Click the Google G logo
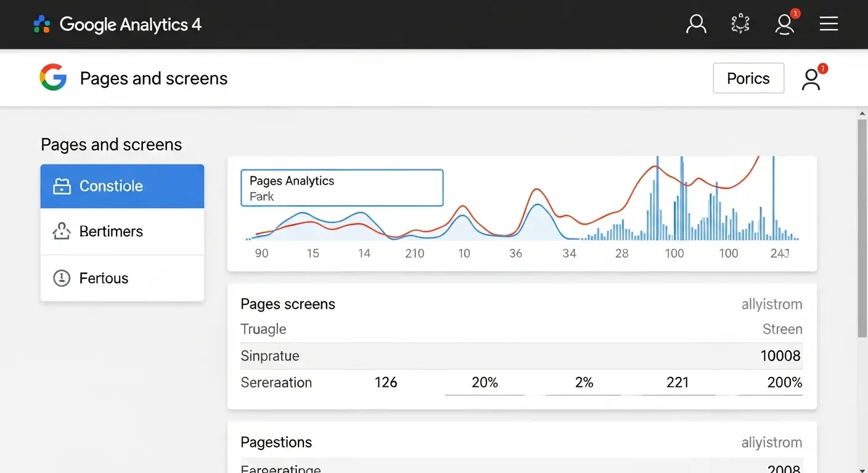 click(53, 78)
